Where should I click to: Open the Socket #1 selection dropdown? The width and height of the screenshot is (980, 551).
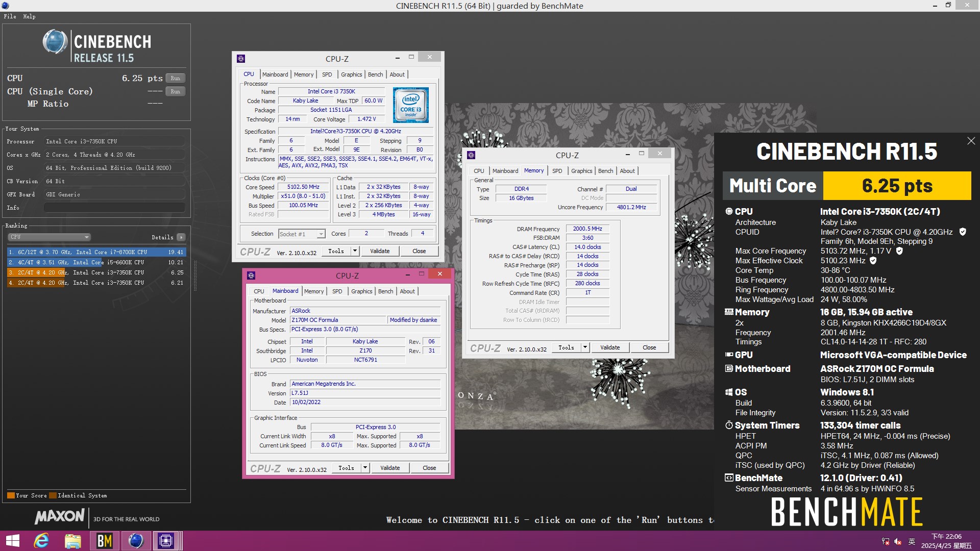[302, 234]
